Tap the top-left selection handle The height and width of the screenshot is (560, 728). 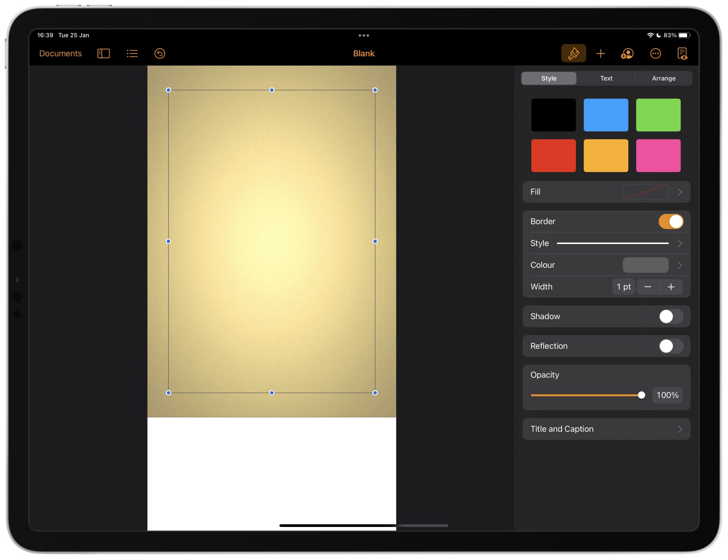[x=168, y=90]
